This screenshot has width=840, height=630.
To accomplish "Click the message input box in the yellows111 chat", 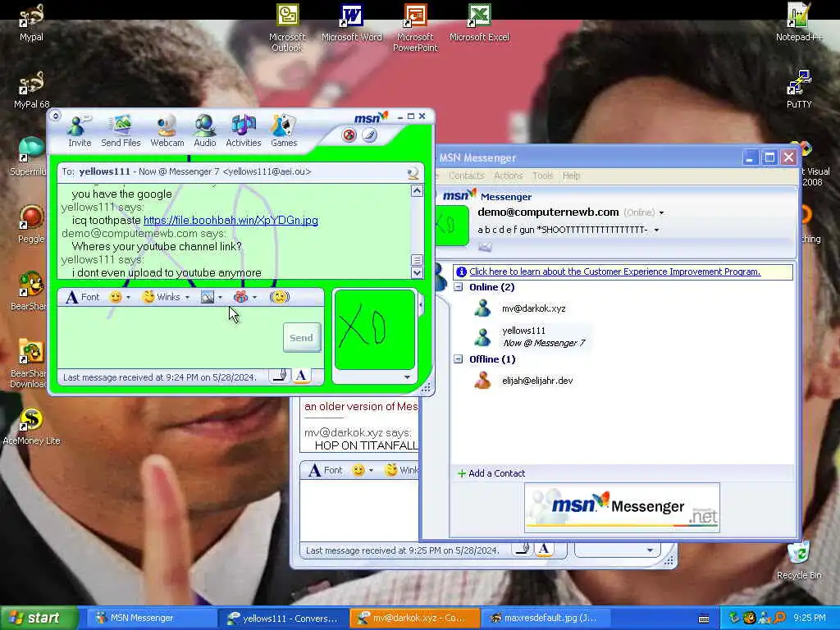I will coord(169,337).
